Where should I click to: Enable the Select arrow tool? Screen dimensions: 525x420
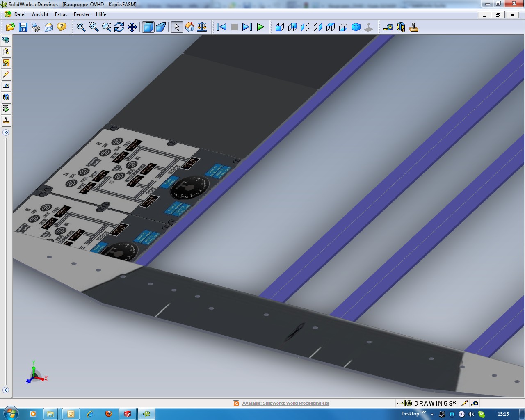(x=176, y=27)
